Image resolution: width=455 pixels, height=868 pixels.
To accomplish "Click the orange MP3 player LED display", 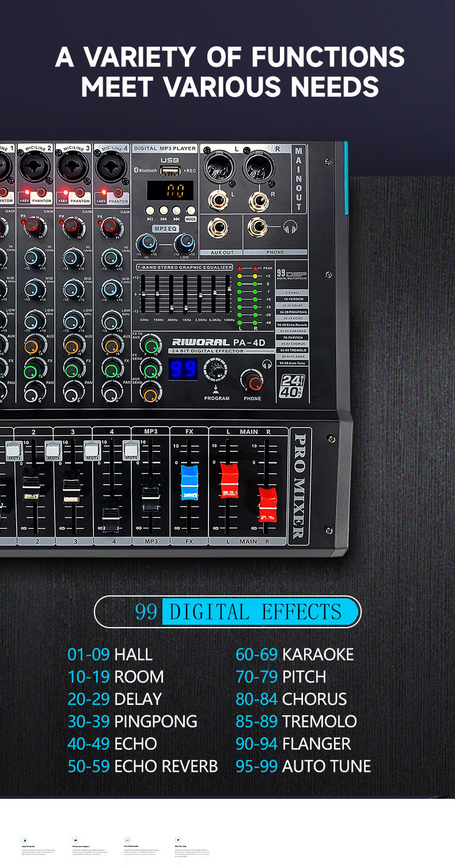I will click(x=170, y=190).
